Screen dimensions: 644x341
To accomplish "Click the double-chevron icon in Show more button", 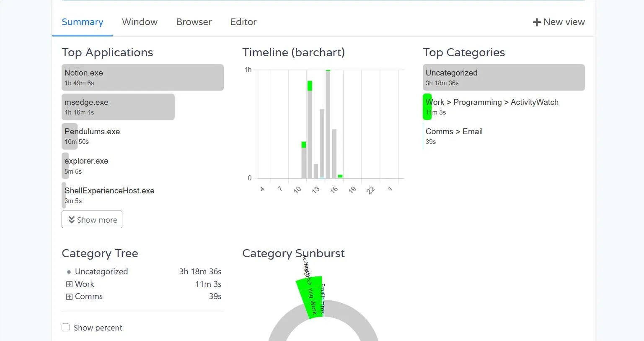I will (72, 219).
